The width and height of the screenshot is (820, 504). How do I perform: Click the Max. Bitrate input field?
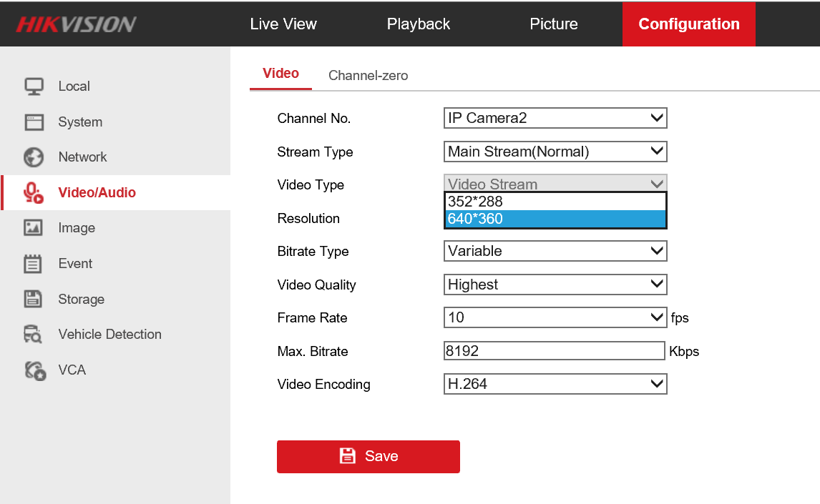554,351
